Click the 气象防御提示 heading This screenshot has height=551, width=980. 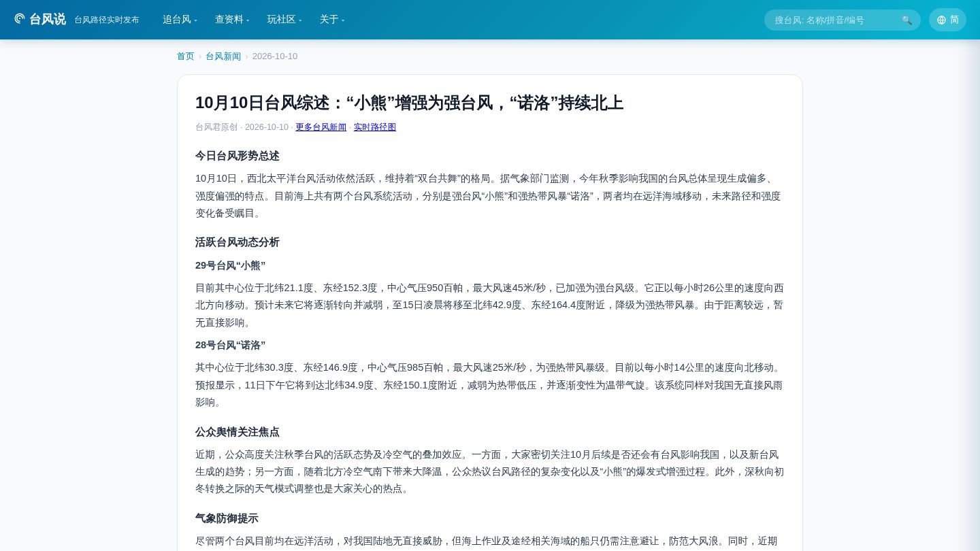[x=227, y=518]
